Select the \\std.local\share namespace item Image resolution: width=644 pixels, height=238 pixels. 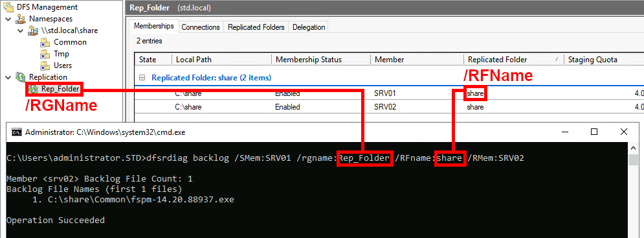(x=69, y=30)
